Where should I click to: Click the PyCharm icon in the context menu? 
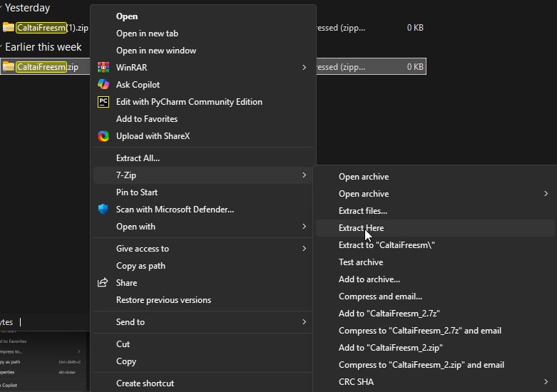[x=103, y=102]
